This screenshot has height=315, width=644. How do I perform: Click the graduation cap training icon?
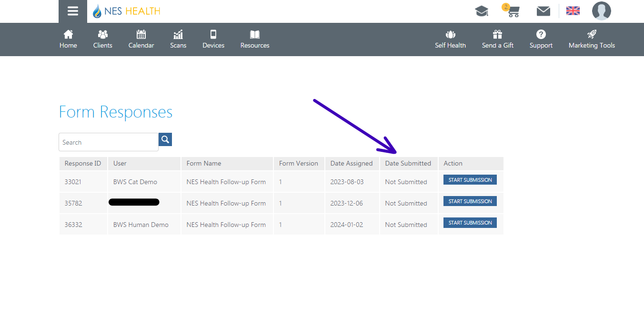(482, 11)
